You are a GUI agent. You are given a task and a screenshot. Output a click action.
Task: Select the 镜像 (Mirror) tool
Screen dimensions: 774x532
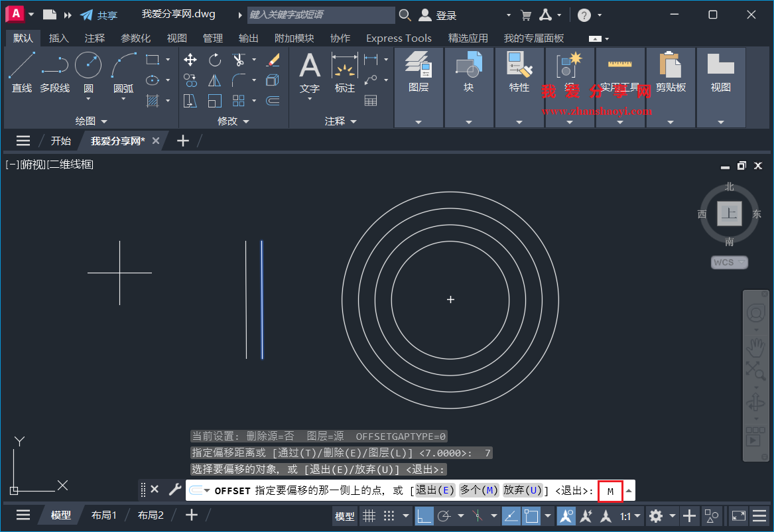214,80
